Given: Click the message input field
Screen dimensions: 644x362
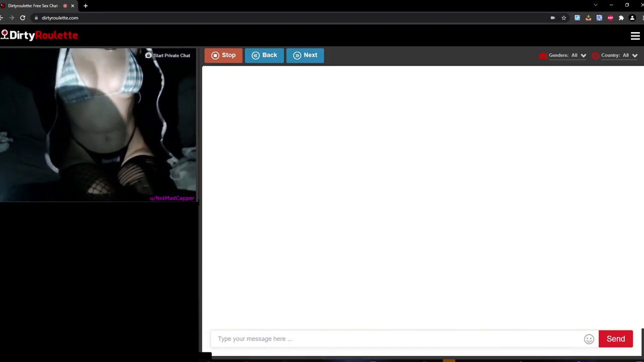Looking at the screenshot, I should click(352, 338).
